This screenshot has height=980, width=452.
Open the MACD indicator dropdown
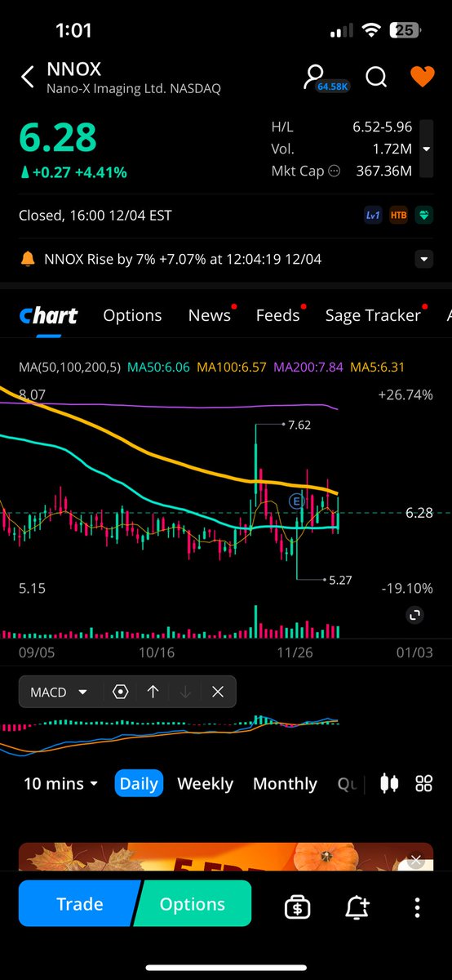tap(59, 692)
